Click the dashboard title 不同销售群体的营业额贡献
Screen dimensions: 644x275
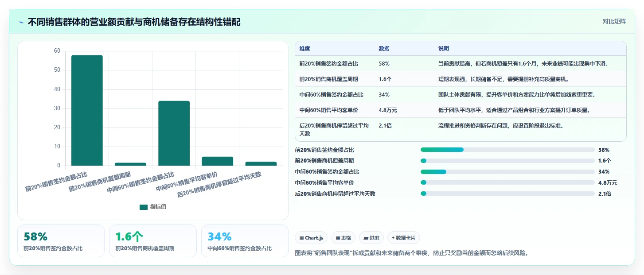click(134, 22)
